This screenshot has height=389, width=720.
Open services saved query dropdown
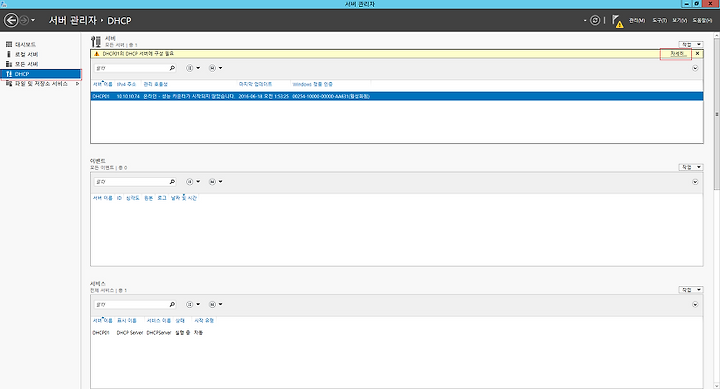(215, 304)
